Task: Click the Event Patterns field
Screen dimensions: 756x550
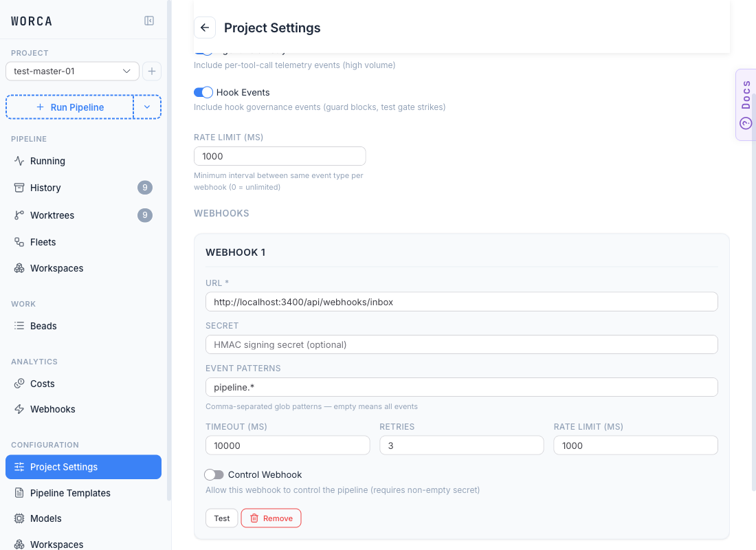Action: pos(461,388)
